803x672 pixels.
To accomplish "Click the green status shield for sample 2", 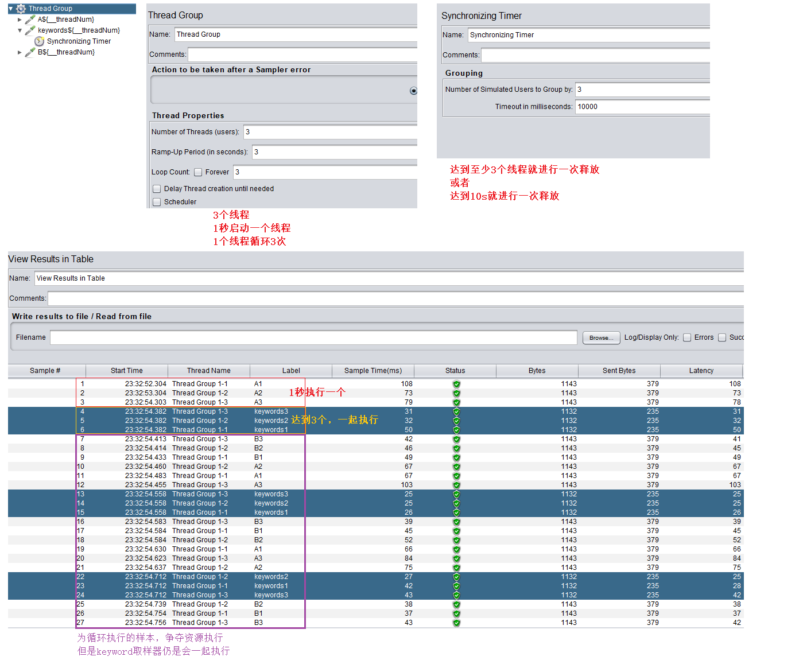I will pyautogui.click(x=456, y=394).
